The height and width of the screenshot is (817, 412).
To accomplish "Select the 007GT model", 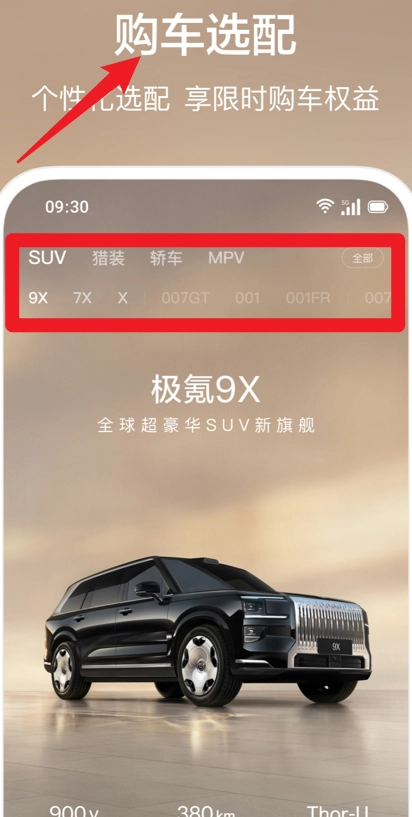I will click(185, 298).
